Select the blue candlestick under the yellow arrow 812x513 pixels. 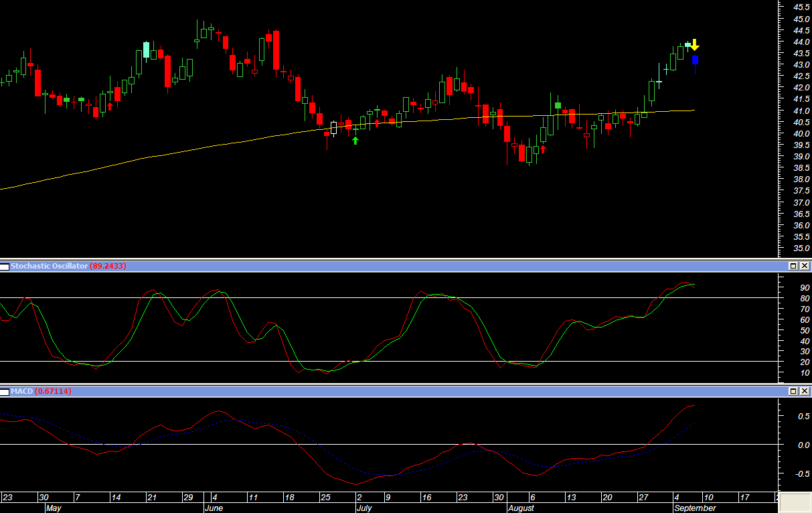[x=695, y=64]
